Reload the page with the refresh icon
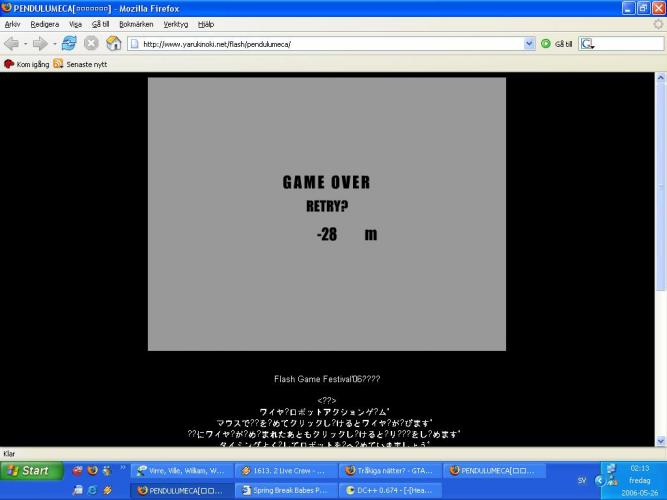This screenshot has height=500, width=667. pos(70,44)
